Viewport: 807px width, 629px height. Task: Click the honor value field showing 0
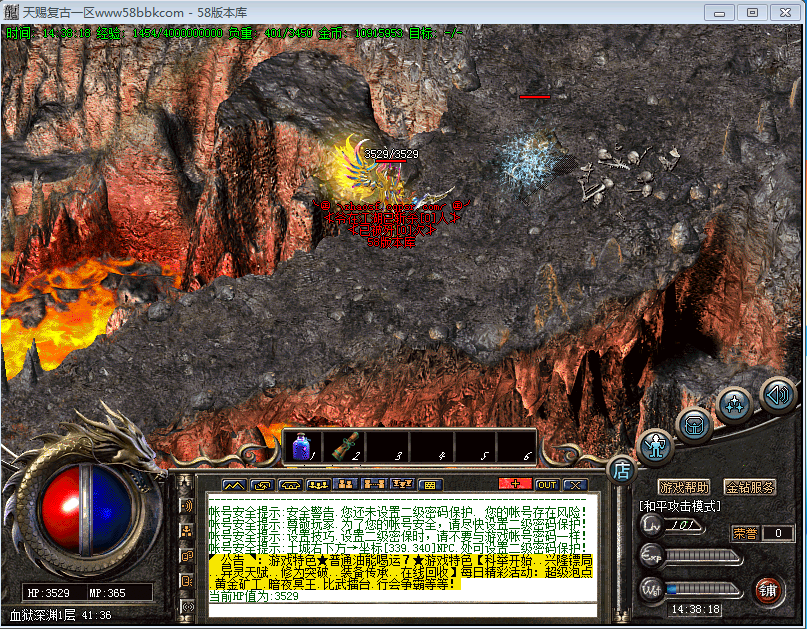pos(778,533)
